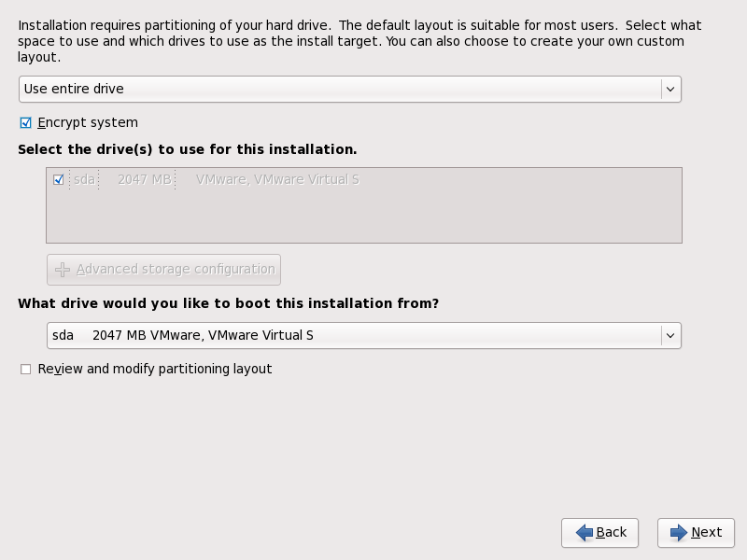Click the sda device name in the drive list

click(84, 179)
